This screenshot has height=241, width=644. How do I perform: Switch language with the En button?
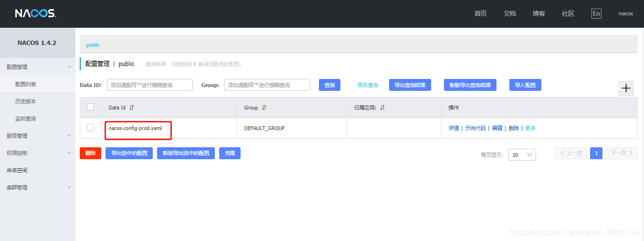(596, 13)
